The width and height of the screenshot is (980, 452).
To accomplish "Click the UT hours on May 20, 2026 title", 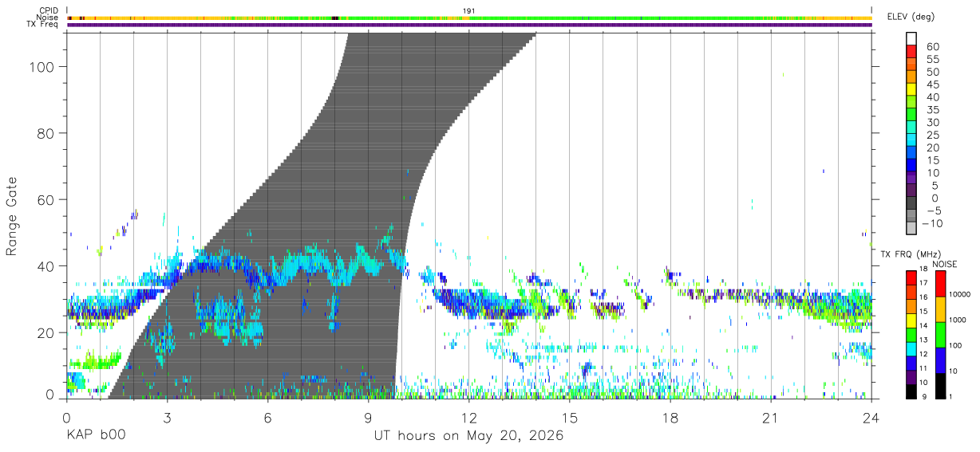I will coord(469,436).
